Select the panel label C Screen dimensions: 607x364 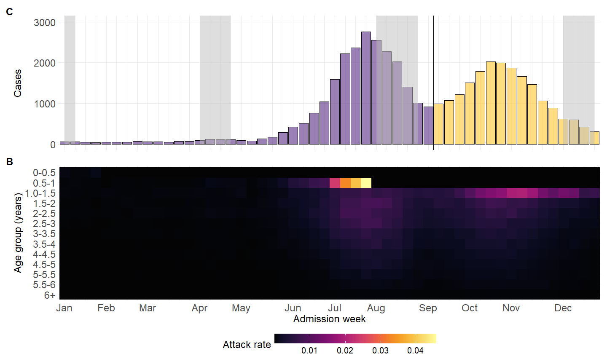pos(9,12)
